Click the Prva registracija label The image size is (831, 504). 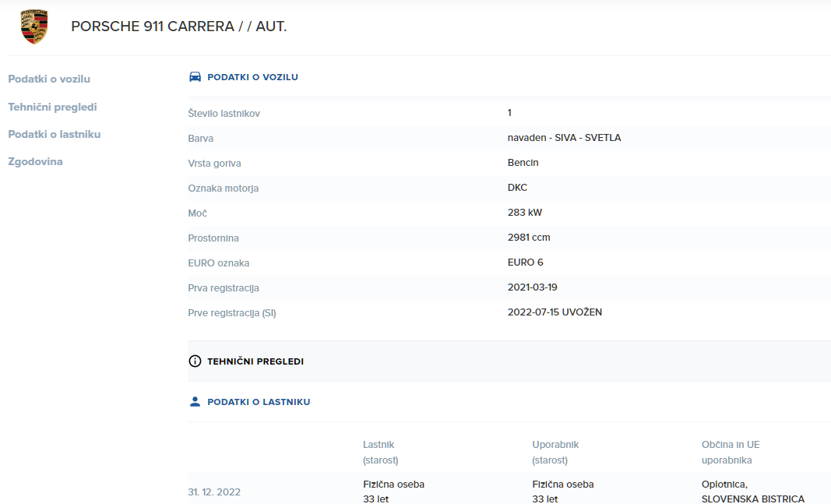click(x=223, y=287)
